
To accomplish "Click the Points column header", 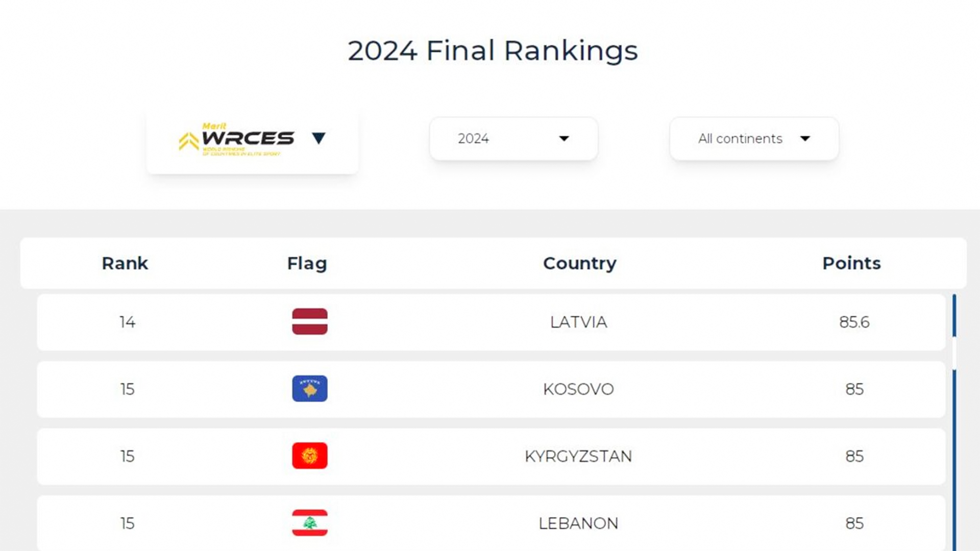I will 851,263.
